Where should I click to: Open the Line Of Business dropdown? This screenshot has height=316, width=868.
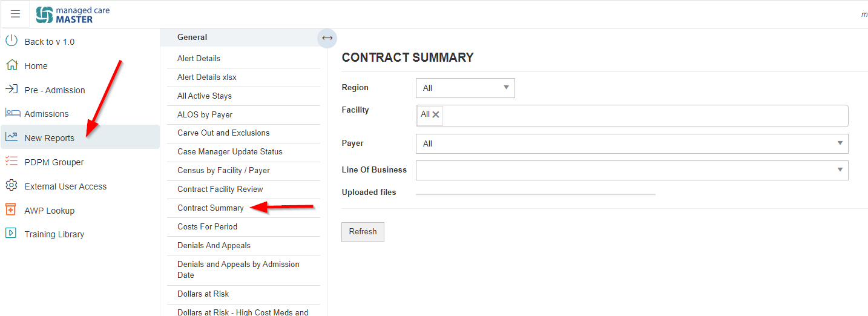click(632, 170)
